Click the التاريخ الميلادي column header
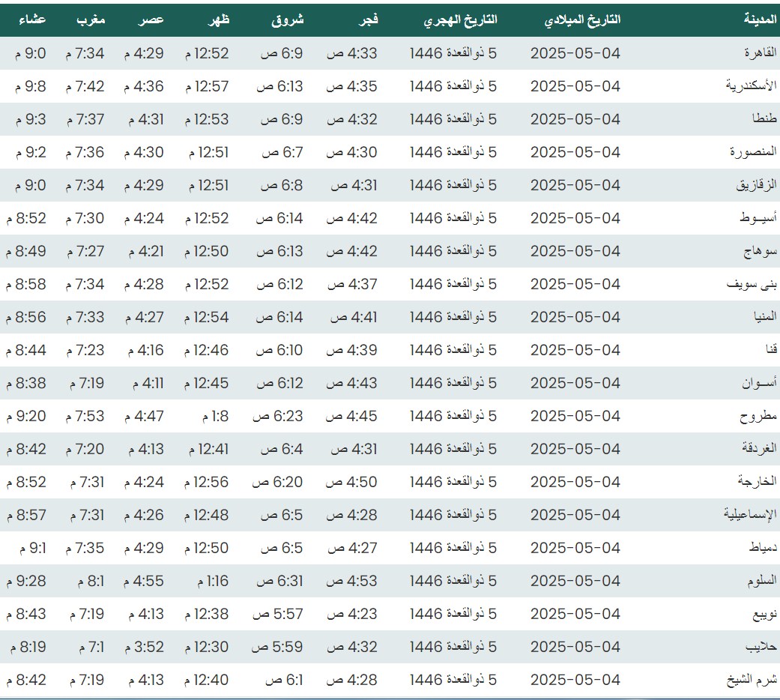Viewport: 780px width, 700px height. pyautogui.click(x=581, y=20)
